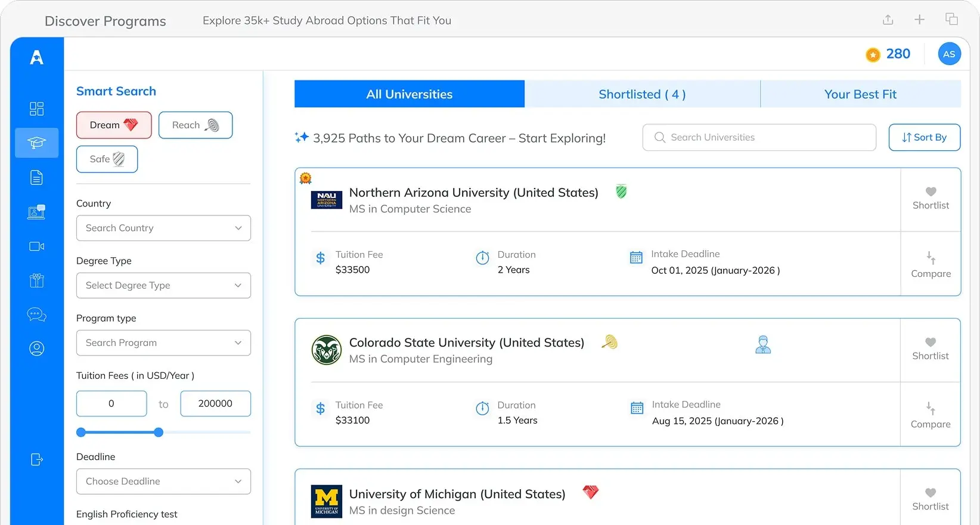Click the target badge beside Colorado State University
Image resolution: width=980 pixels, height=525 pixels.
pos(609,342)
